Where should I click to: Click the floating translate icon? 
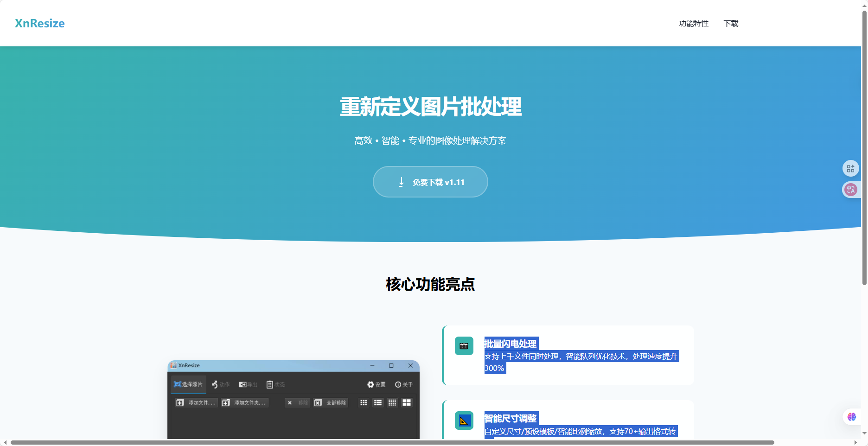[850, 189]
